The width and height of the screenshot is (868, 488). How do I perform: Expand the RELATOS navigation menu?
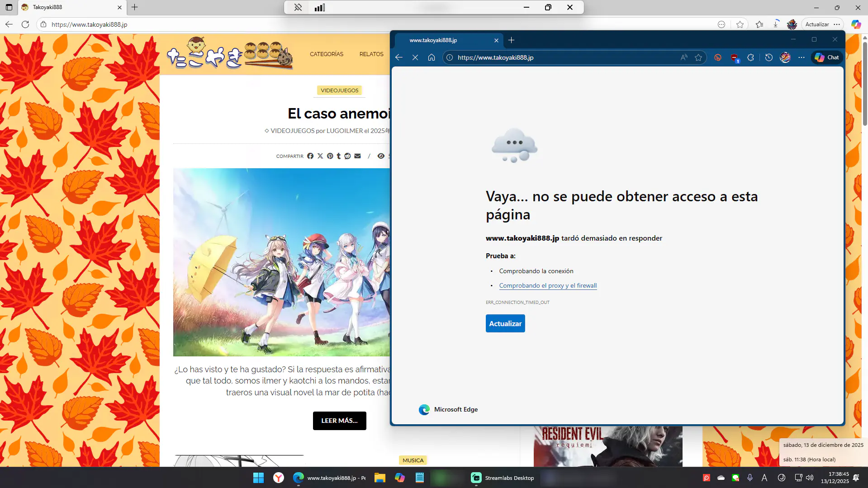pyautogui.click(x=371, y=54)
